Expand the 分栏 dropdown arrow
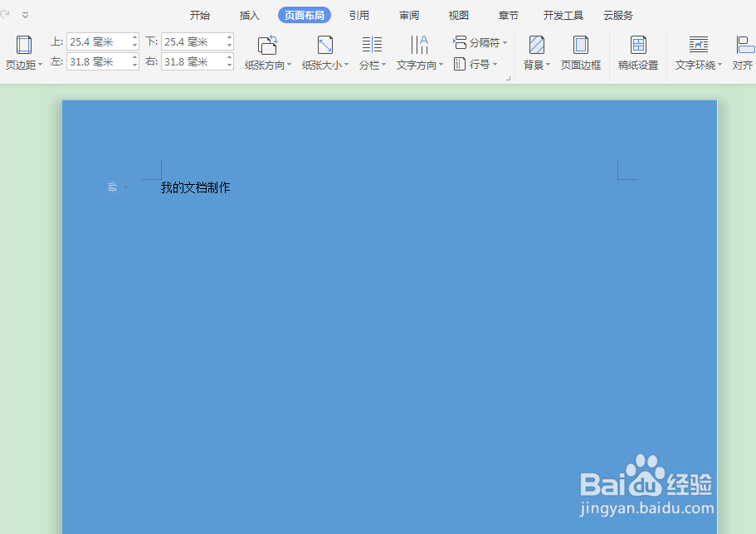Image resolution: width=756 pixels, height=534 pixels. tap(383, 65)
